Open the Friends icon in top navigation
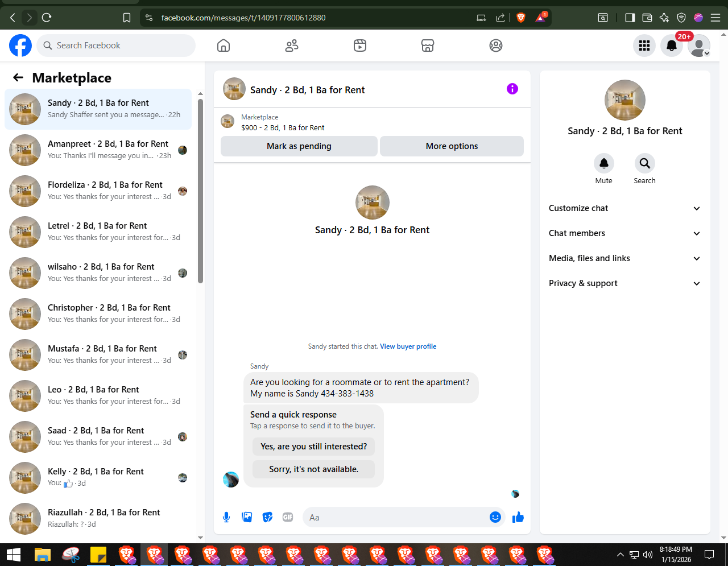The height and width of the screenshot is (566, 728). coord(292,46)
